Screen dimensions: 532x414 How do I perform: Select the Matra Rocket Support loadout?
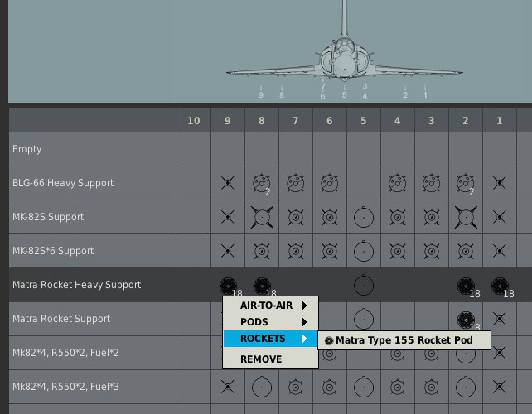[92, 319]
